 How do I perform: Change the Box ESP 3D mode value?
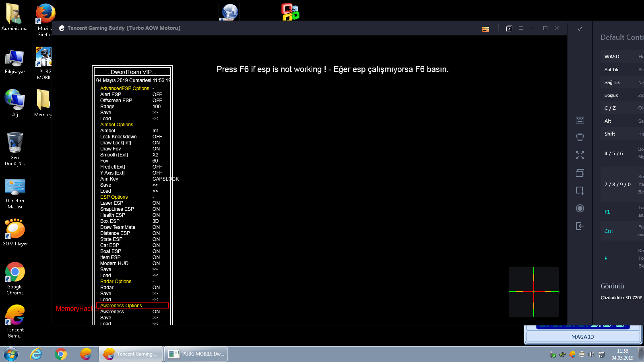click(x=155, y=221)
